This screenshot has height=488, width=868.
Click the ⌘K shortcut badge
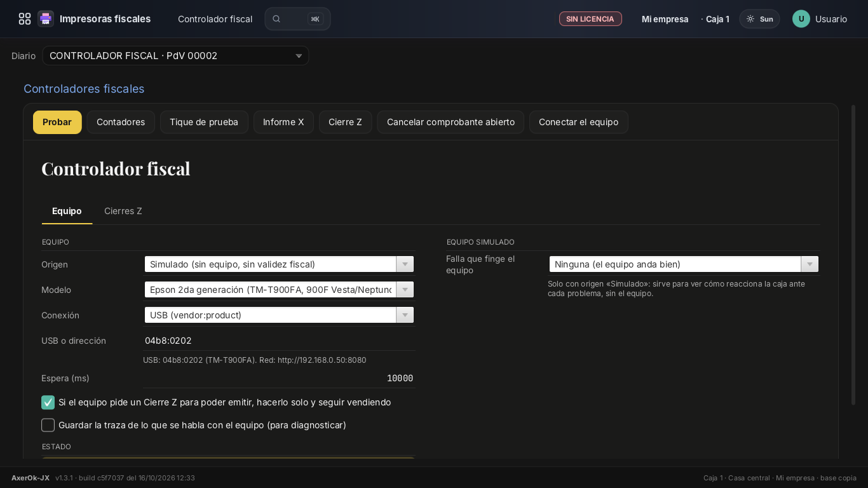(315, 19)
